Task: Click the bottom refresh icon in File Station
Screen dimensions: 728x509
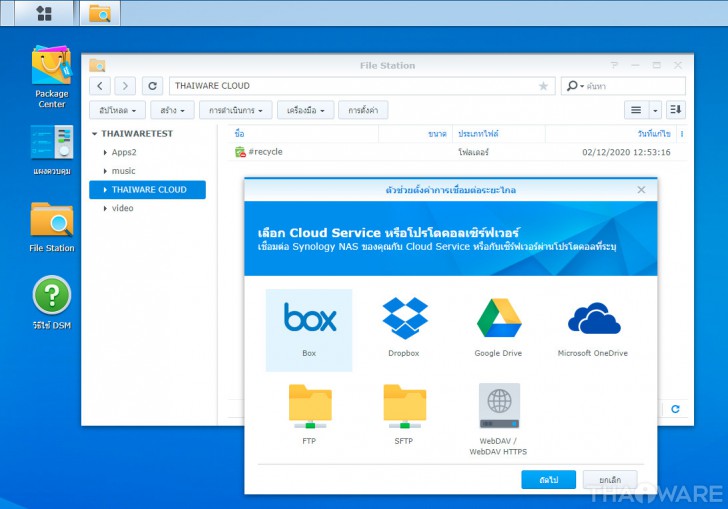Action: point(676,409)
